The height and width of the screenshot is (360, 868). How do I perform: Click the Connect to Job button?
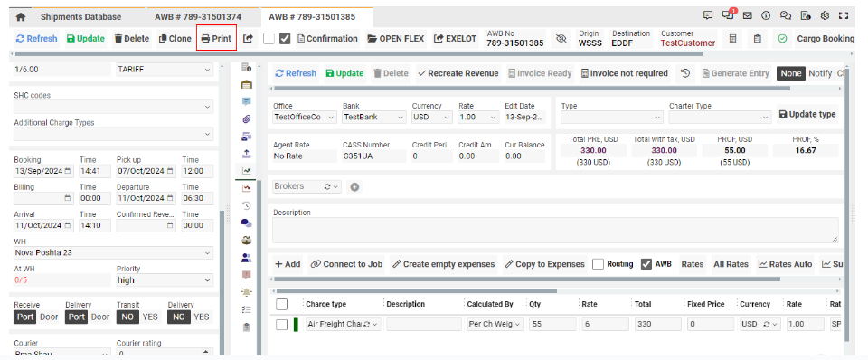(346, 264)
